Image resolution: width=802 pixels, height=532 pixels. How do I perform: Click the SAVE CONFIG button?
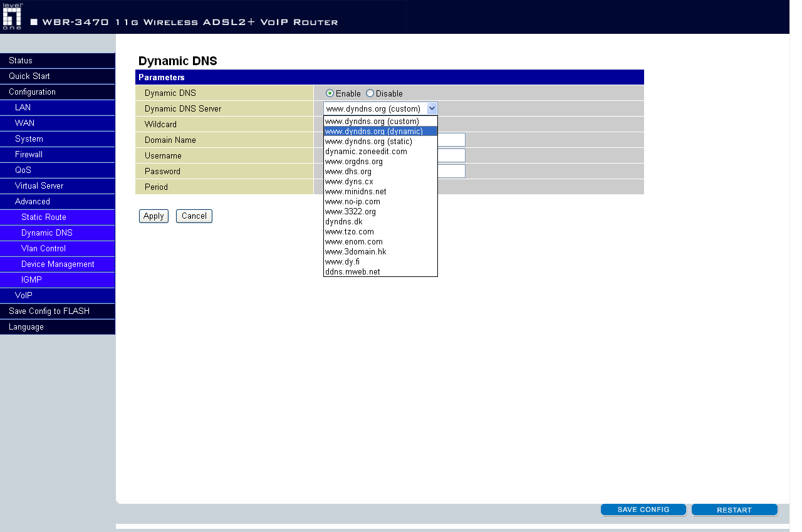click(643, 509)
